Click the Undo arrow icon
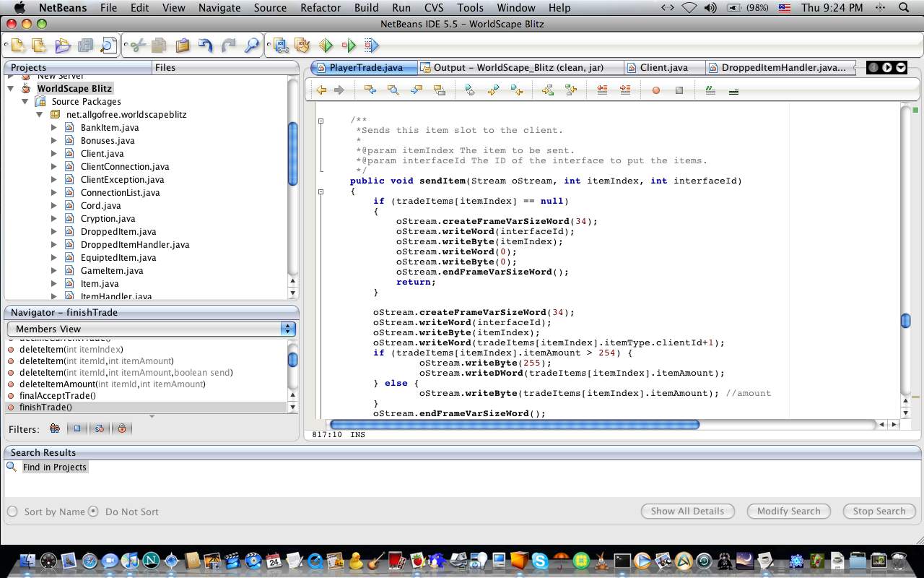The height and width of the screenshot is (578, 924). (206, 46)
